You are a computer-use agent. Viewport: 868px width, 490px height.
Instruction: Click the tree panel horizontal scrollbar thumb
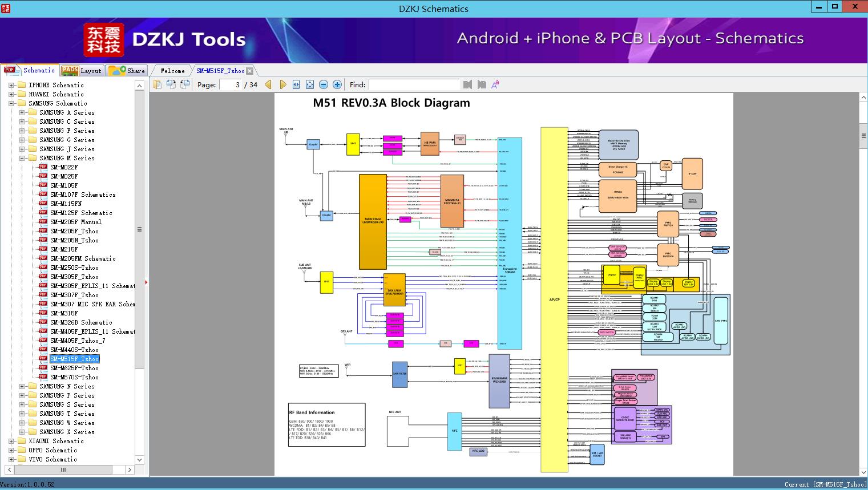coord(63,469)
